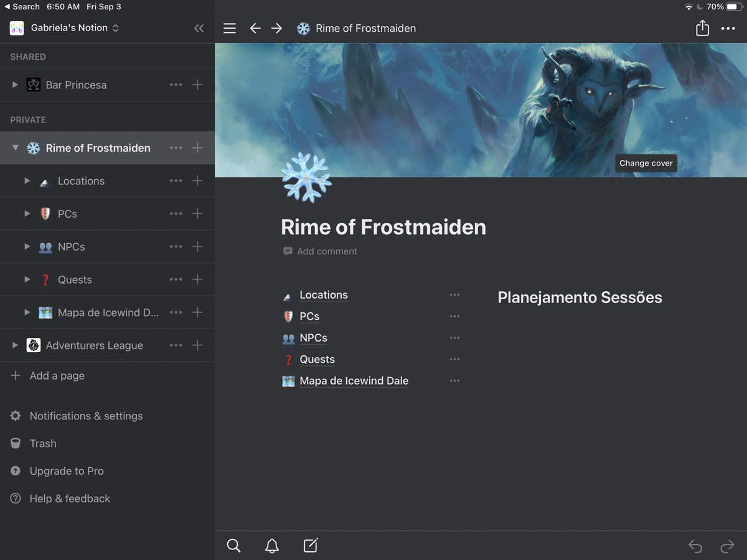Open more options for Mapa de Icewind in sidebar

(176, 312)
